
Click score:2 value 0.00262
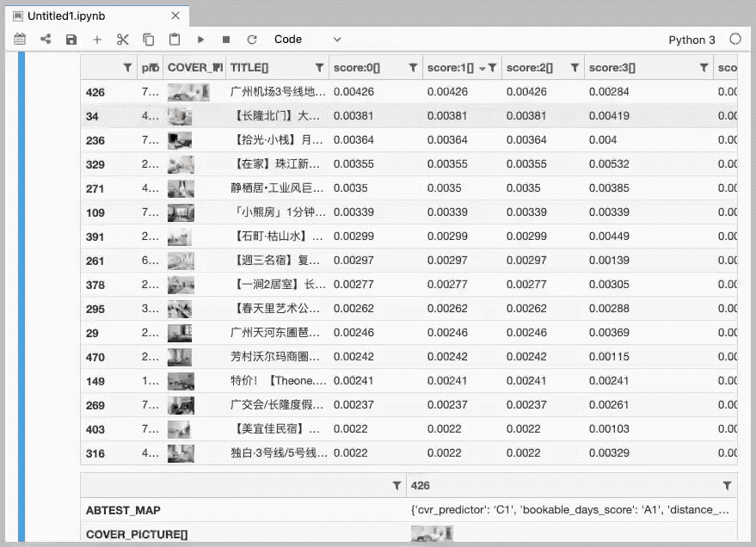click(526, 309)
